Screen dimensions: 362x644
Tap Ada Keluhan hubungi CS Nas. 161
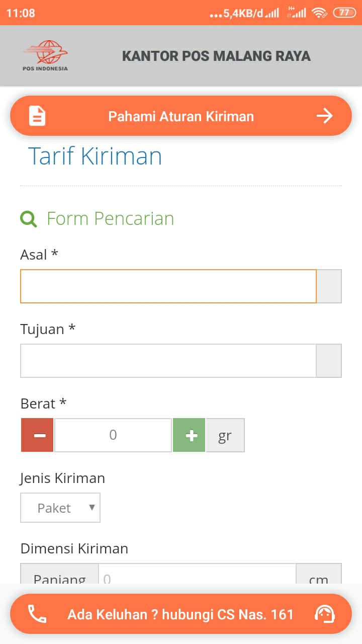tap(181, 614)
